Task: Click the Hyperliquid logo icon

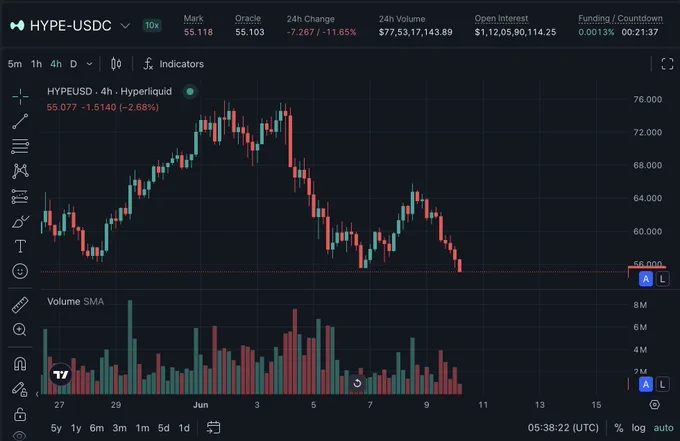Action: tap(17, 26)
